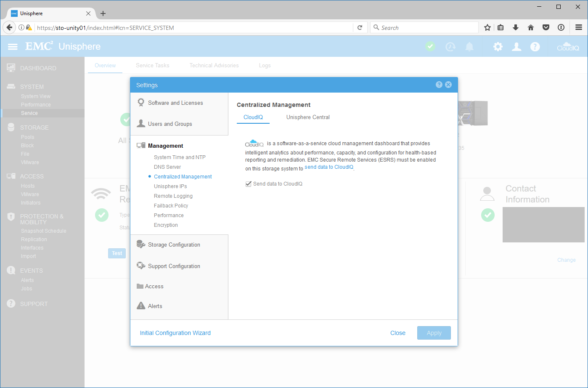Expand Support Configuration settings section
This screenshot has width=588, height=388.
click(174, 266)
